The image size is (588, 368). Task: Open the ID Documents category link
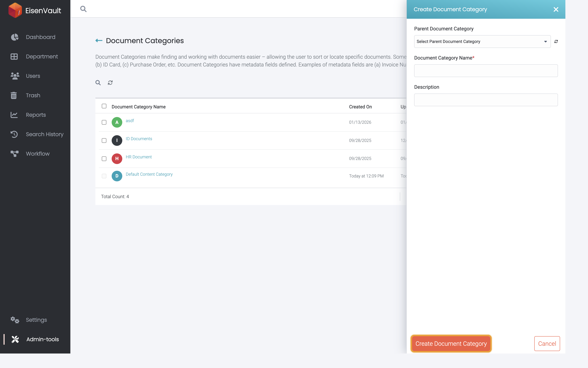click(x=139, y=139)
